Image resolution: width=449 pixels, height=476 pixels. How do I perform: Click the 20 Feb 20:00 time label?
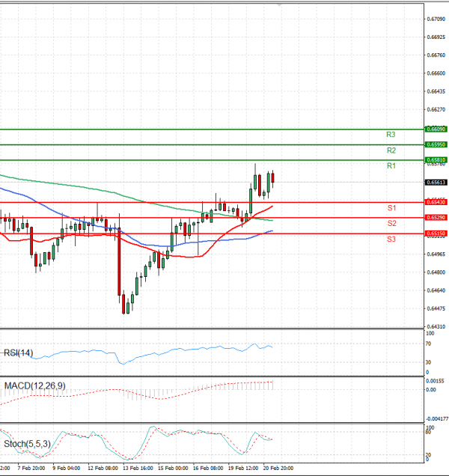tap(278, 468)
